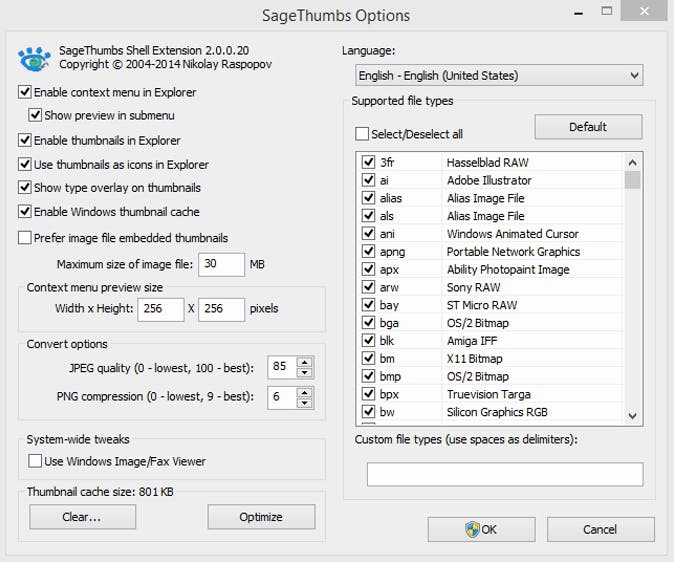The width and height of the screenshot is (674, 562).
Task: Click the Optimize cache button
Action: [x=261, y=517]
